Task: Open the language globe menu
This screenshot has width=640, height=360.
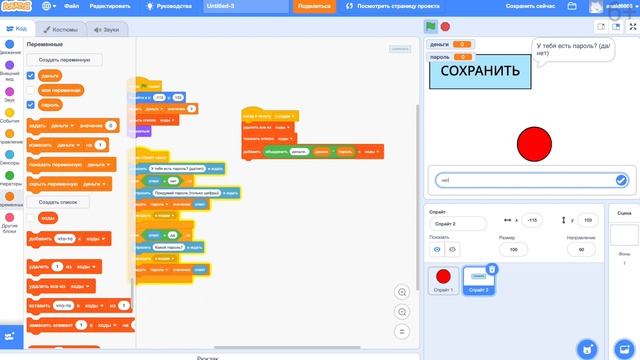Action: (x=49, y=6)
